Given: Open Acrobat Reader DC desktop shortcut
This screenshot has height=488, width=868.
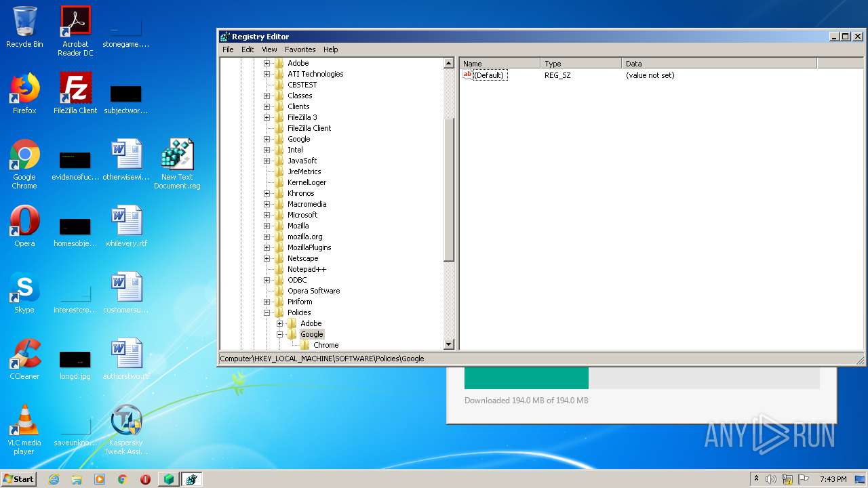Looking at the screenshot, I should pyautogui.click(x=75, y=31).
